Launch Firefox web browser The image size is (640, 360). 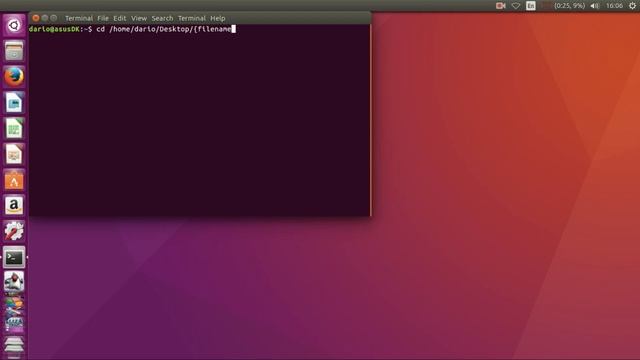tap(14, 77)
